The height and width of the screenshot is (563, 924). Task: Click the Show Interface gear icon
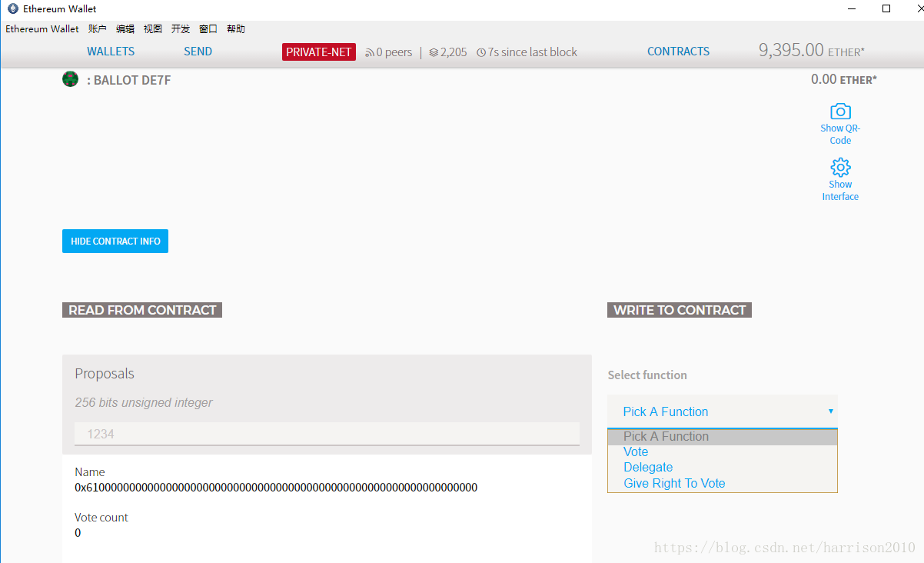coord(840,167)
